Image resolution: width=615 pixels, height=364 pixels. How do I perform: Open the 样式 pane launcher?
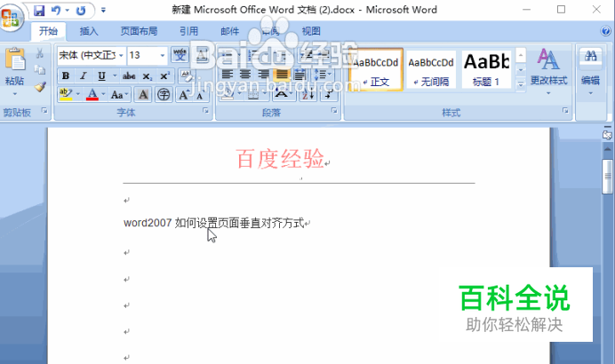565,111
